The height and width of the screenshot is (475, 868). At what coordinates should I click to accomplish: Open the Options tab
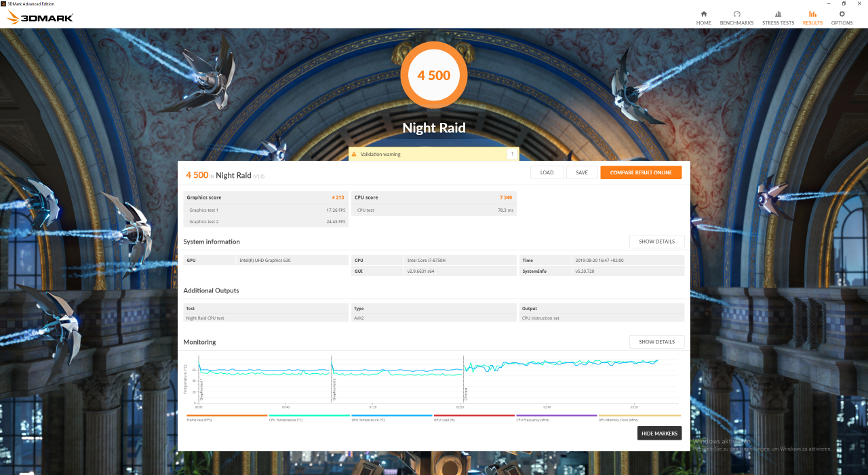point(842,18)
